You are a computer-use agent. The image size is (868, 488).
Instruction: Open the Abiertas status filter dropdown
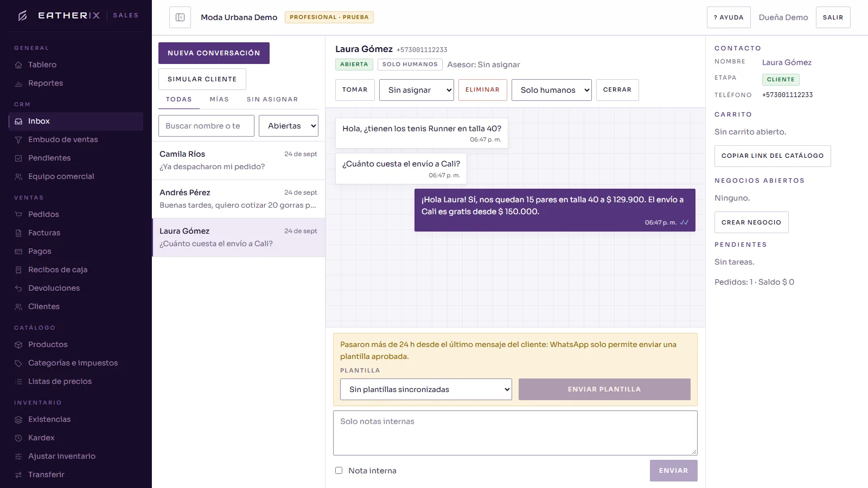coord(288,126)
